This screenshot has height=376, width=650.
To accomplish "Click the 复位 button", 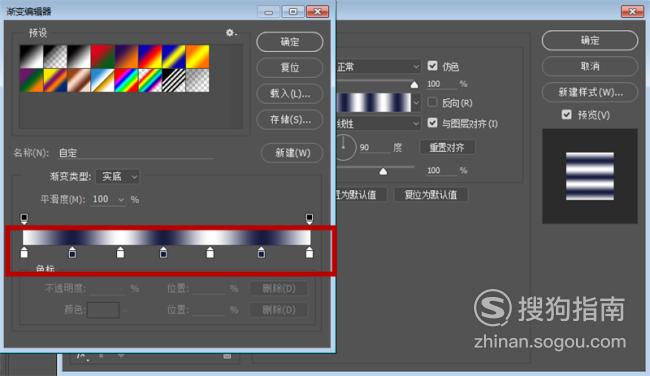I will click(x=290, y=68).
